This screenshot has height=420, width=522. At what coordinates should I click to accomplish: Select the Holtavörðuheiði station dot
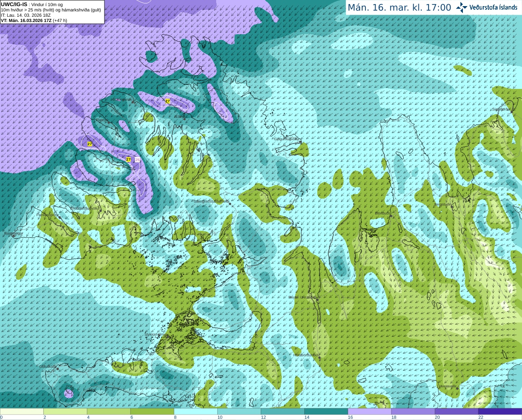pyautogui.click(x=319, y=358)
